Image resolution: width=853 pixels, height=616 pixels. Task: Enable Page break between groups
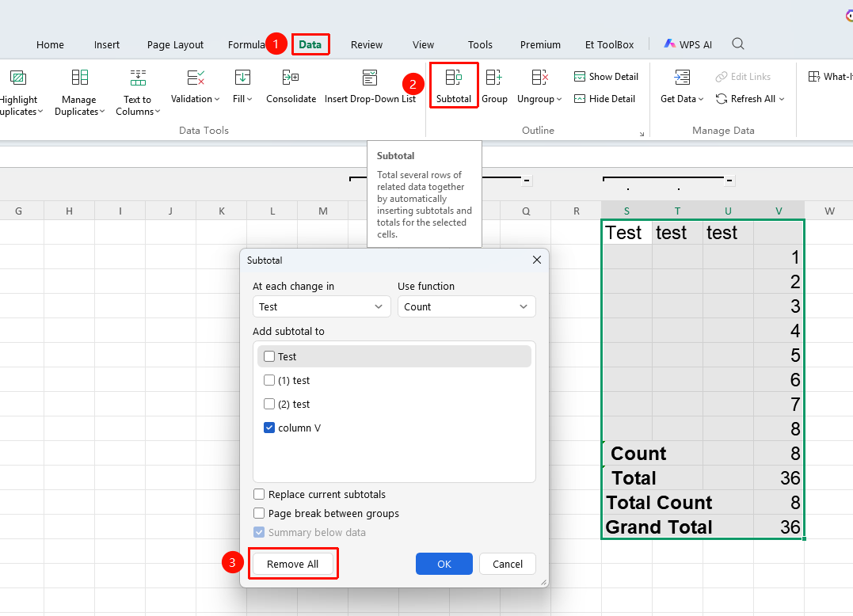(x=259, y=513)
